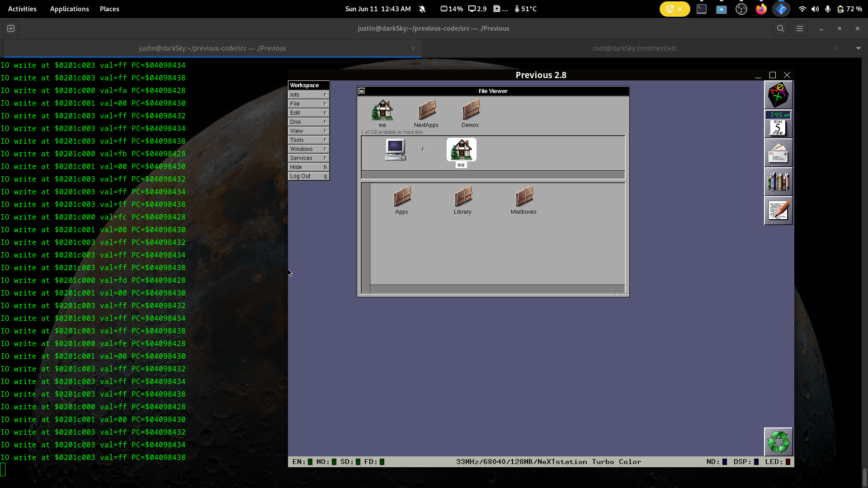
Task: Click the terminal search button
Action: pos(780,28)
